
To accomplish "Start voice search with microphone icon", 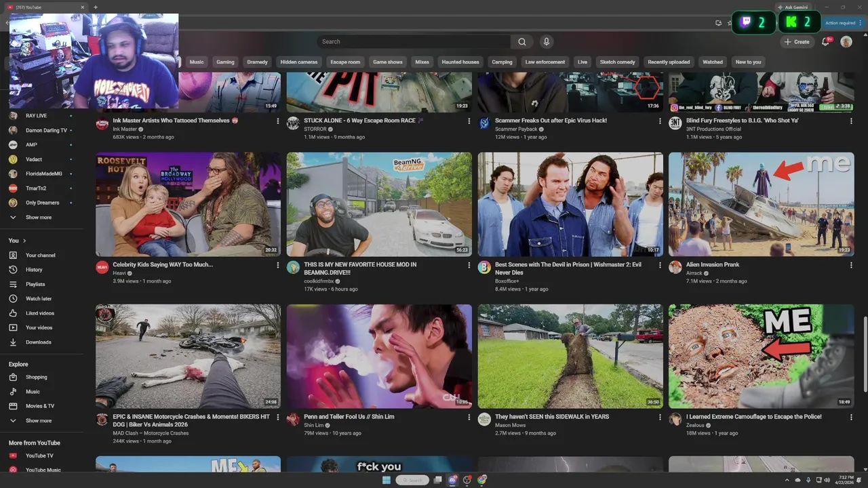I will pos(546,41).
